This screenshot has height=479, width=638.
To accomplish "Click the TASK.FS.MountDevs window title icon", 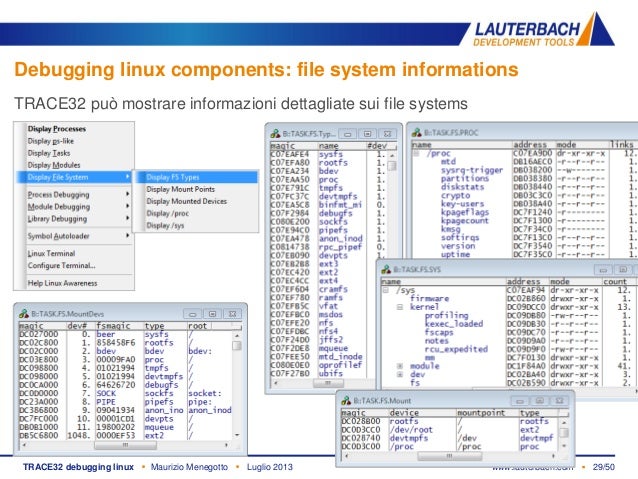I will tap(24, 314).
